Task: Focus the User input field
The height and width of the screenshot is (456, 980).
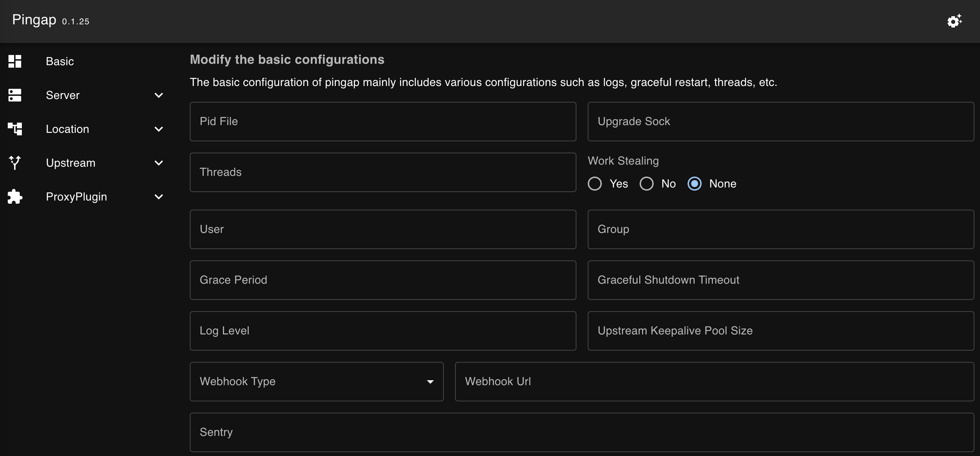Action: click(383, 229)
